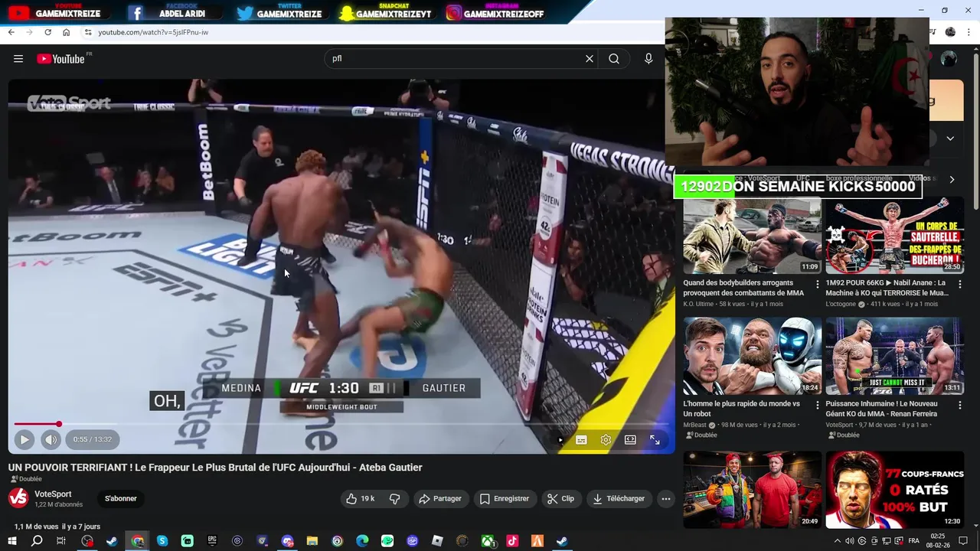Go back in browser history
This screenshot has width=980, height=551.
pyautogui.click(x=11, y=32)
